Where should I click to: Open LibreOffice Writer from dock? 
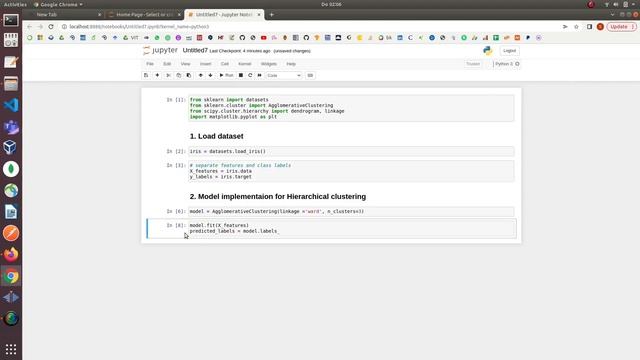(11, 212)
